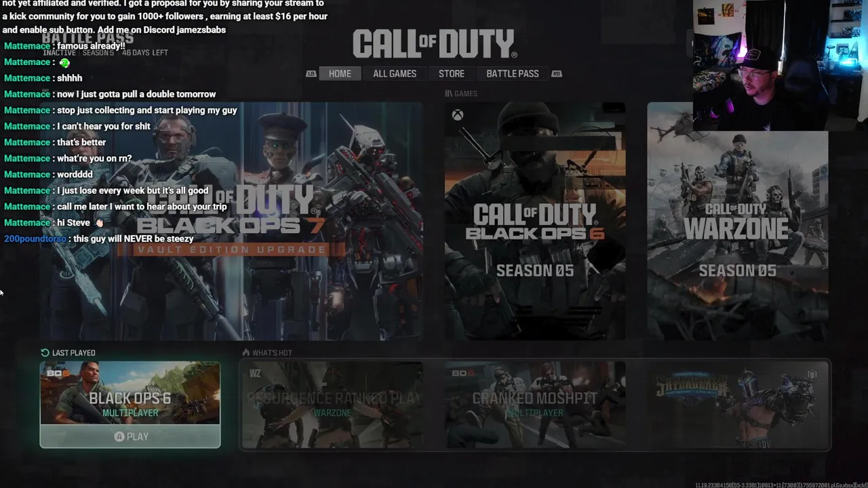Click Mattemace name beside "shhhh"
Screen dimensions: 868x488
coord(27,78)
